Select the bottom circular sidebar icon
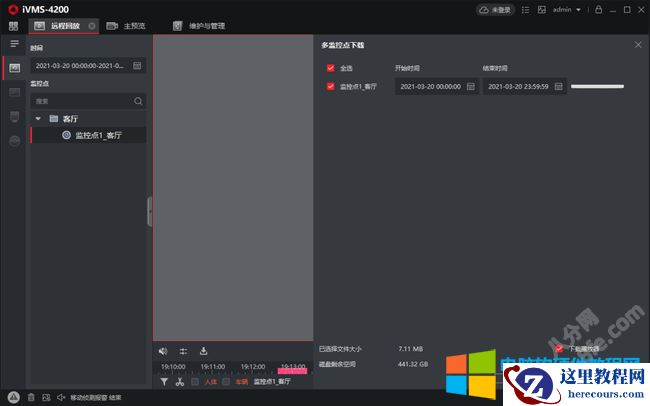This screenshot has width=650, height=406. (x=15, y=141)
